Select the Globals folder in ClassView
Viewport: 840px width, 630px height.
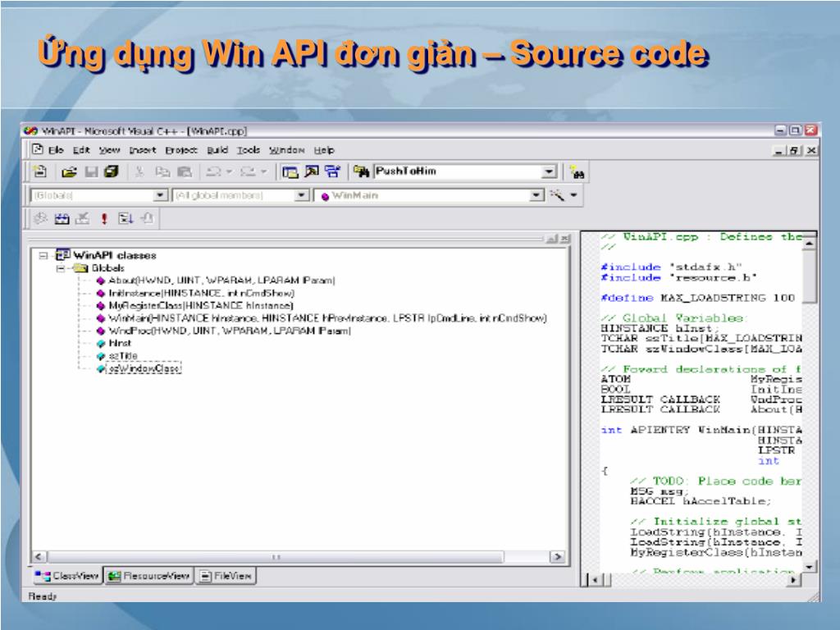107,268
